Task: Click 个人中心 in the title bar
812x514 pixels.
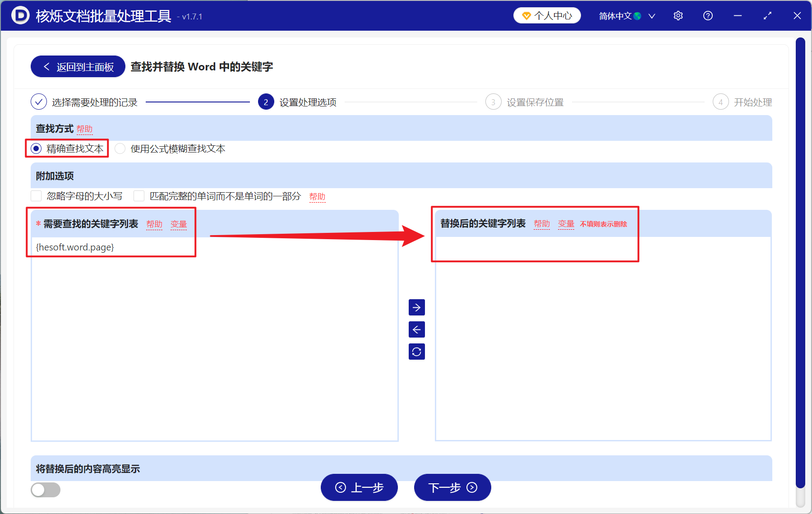Action: click(x=547, y=15)
